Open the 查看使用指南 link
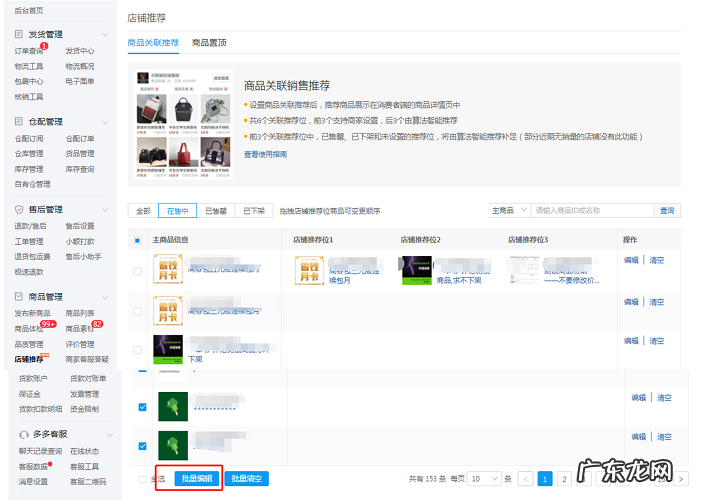This screenshot has height=500, width=711. click(265, 154)
